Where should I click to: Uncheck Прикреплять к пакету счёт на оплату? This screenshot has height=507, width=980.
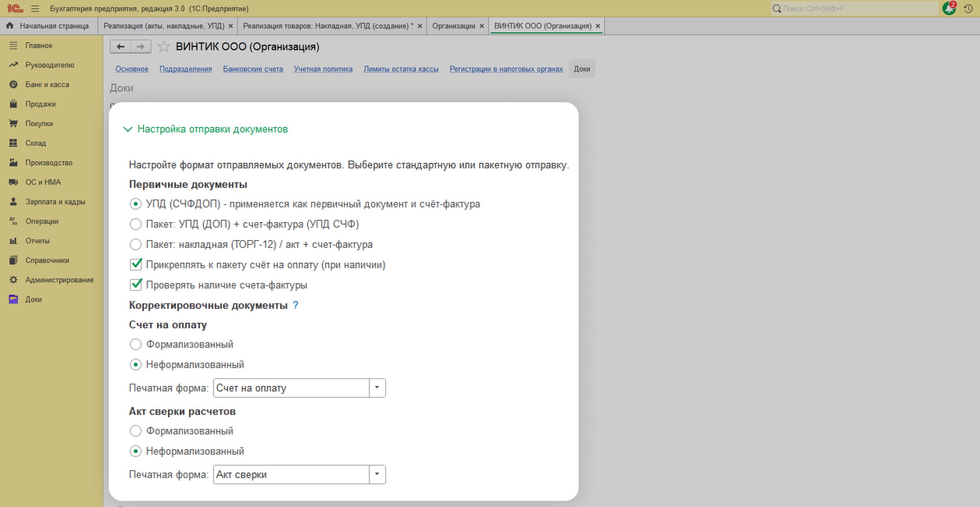(136, 264)
